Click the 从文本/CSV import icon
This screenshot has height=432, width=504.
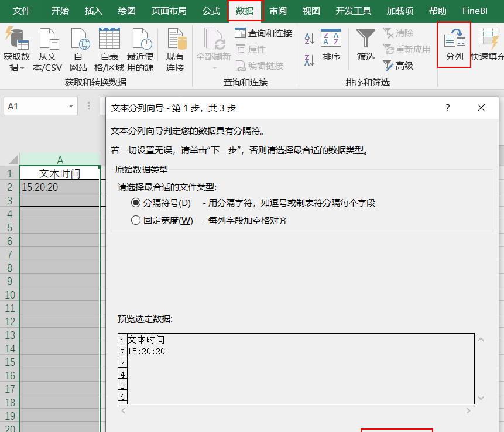49,38
